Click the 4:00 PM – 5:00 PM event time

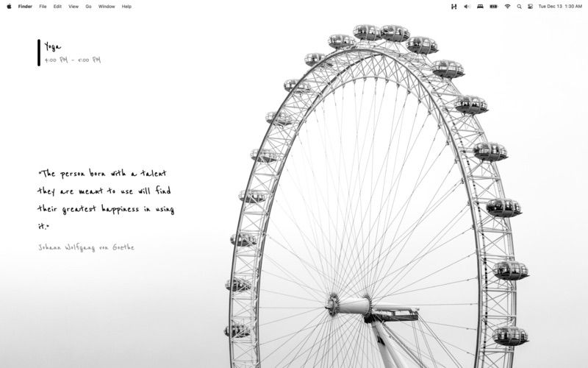click(73, 60)
